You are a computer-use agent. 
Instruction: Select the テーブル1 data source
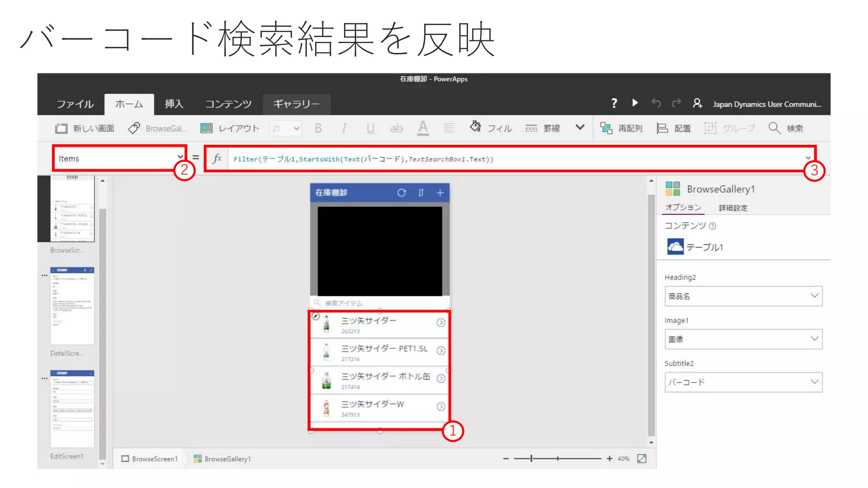[x=695, y=247]
